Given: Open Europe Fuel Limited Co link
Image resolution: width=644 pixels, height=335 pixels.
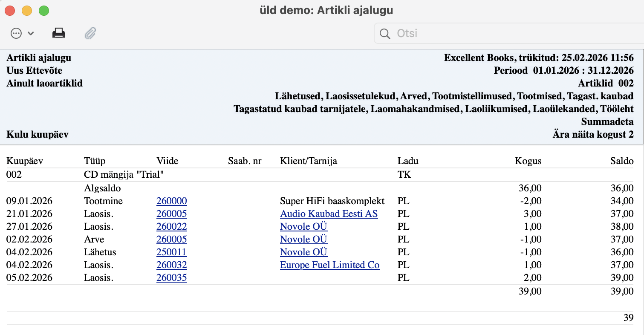Looking at the screenshot, I should [329, 265].
